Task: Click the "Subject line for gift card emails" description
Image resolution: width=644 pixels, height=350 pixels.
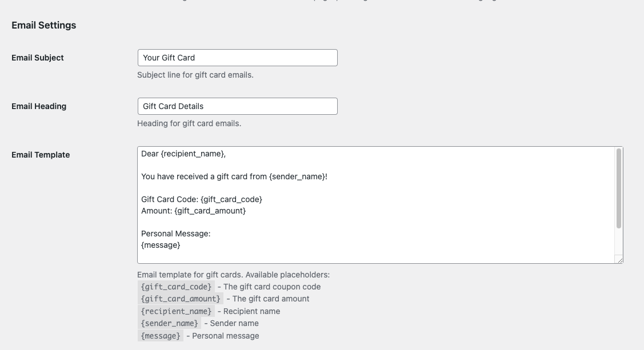Action: [x=195, y=75]
